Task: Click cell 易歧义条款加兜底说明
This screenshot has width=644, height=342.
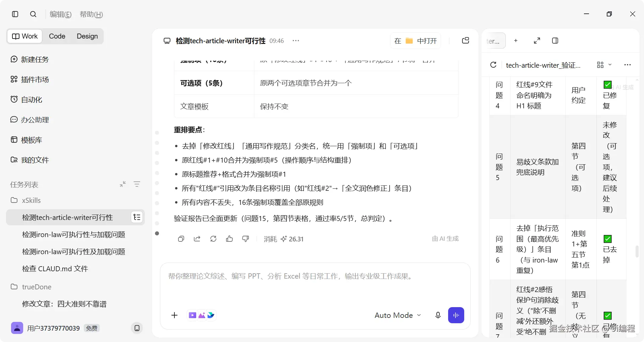Action: (538, 167)
